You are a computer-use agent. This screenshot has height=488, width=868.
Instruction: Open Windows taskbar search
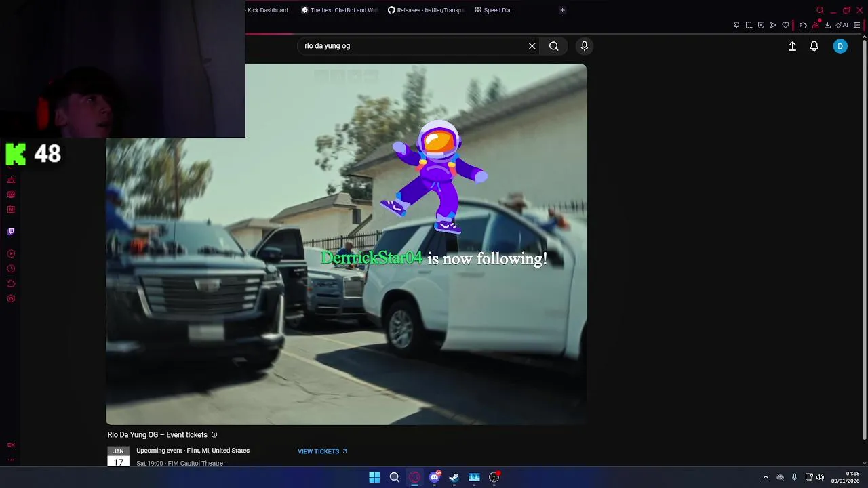point(395,477)
